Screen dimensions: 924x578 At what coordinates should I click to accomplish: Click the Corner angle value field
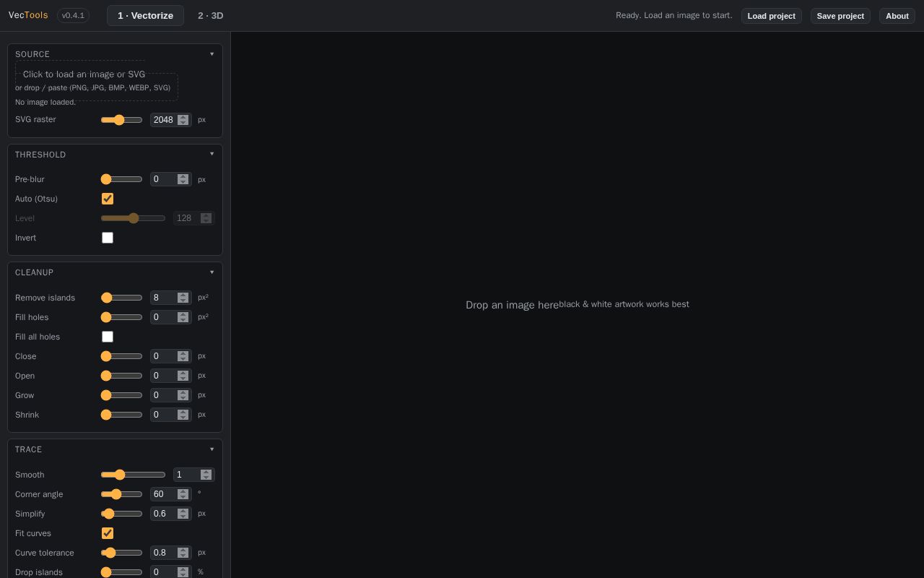170,494
